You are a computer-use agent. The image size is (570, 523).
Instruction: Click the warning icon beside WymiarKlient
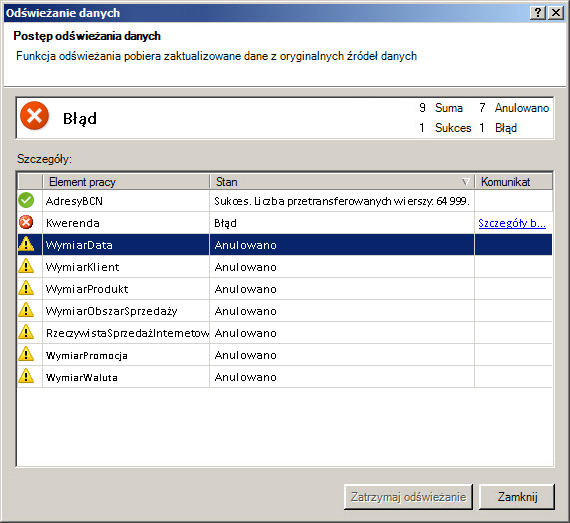26,266
